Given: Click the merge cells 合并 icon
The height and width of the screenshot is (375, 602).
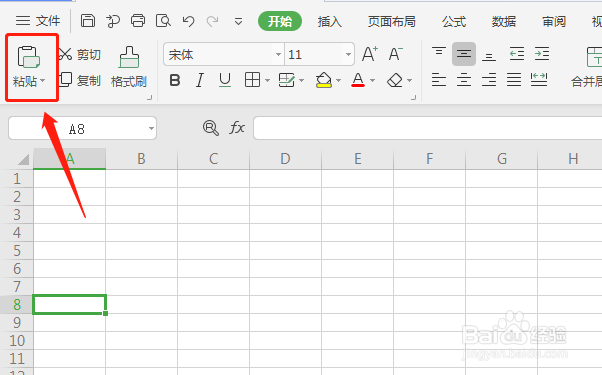Looking at the screenshot, I should 594,57.
